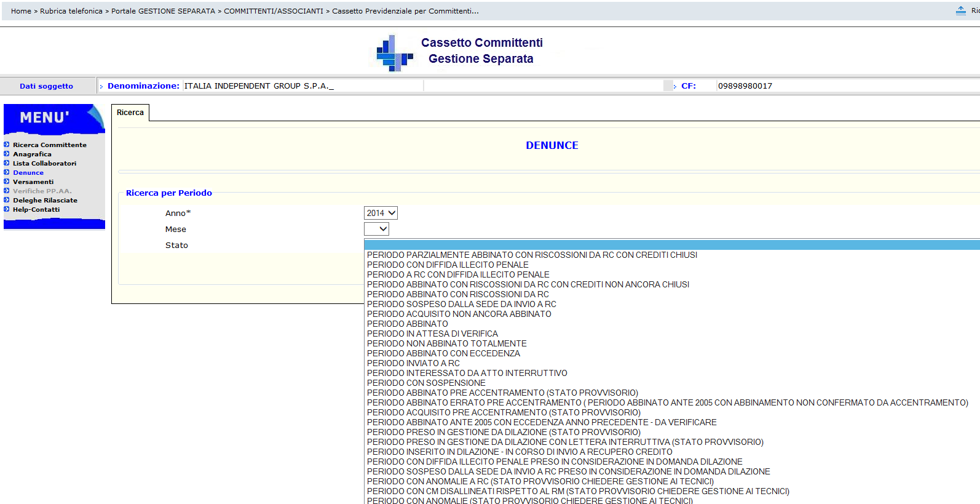Click bullet icon beside Ricerca Committente
This screenshot has height=504, width=980.
click(7, 145)
